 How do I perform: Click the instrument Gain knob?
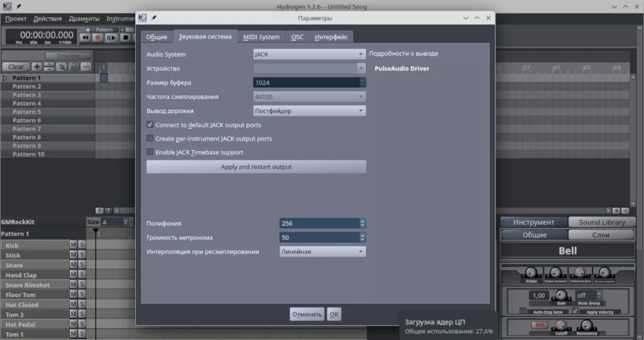coord(561,295)
